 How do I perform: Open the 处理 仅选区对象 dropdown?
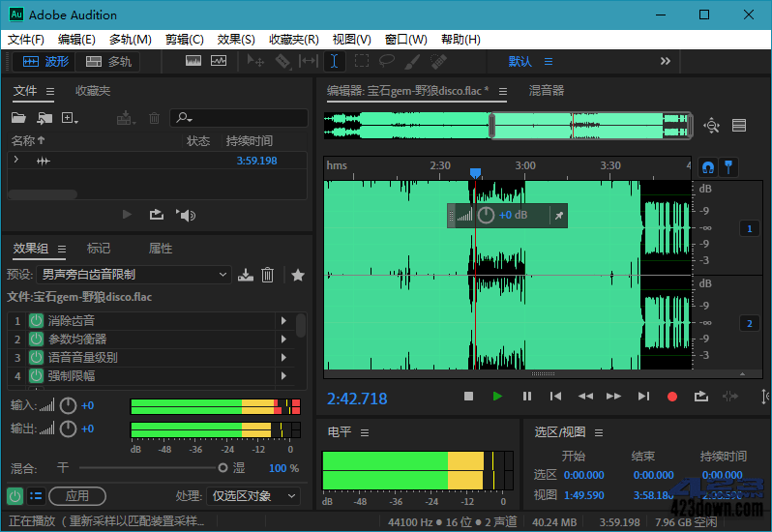point(252,495)
